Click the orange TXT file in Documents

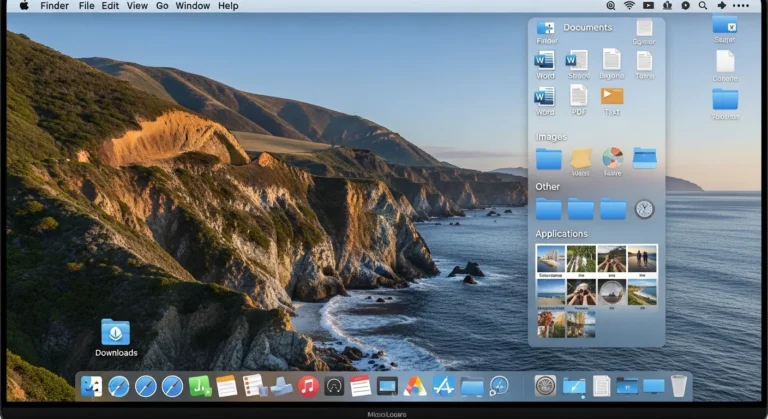(x=612, y=96)
